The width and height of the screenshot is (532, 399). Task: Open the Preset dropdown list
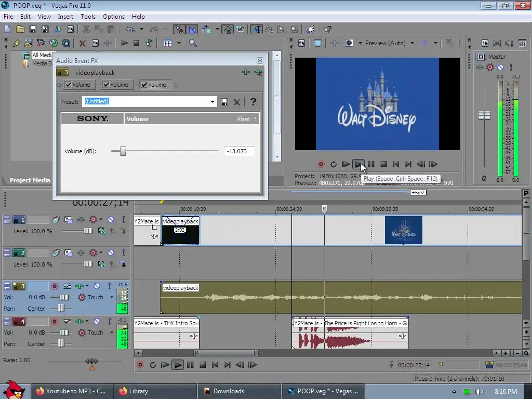(x=212, y=101)
